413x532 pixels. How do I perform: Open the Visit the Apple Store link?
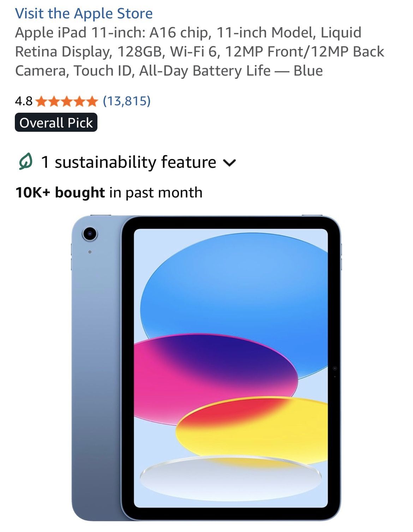pos(84,13)
